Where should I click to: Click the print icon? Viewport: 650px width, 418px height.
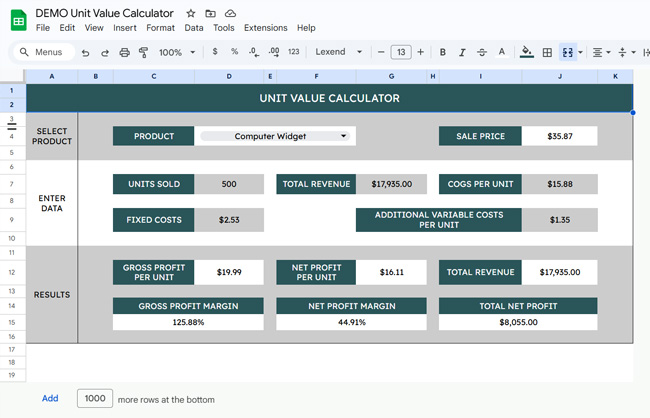[x=124, y=52]
